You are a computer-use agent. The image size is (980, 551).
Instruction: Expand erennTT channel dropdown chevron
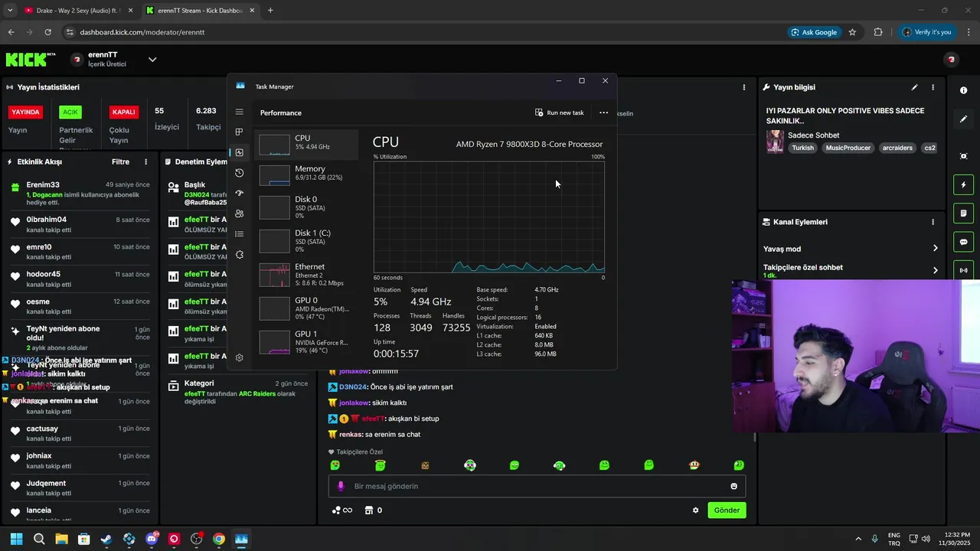coord(152,60)
